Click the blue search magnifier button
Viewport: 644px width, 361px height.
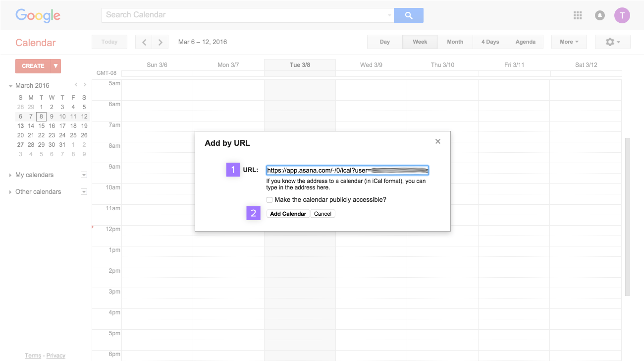click(409, 15)
